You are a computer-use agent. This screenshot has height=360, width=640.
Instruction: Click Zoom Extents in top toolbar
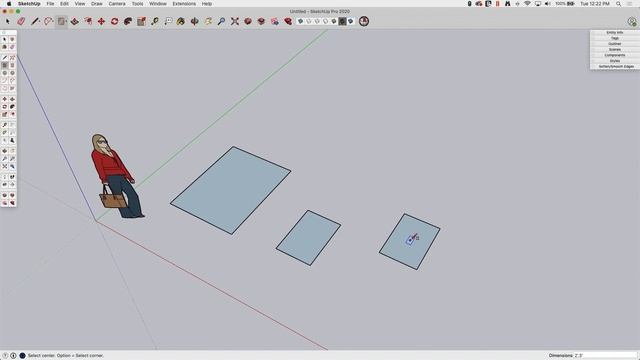point(235,21)
